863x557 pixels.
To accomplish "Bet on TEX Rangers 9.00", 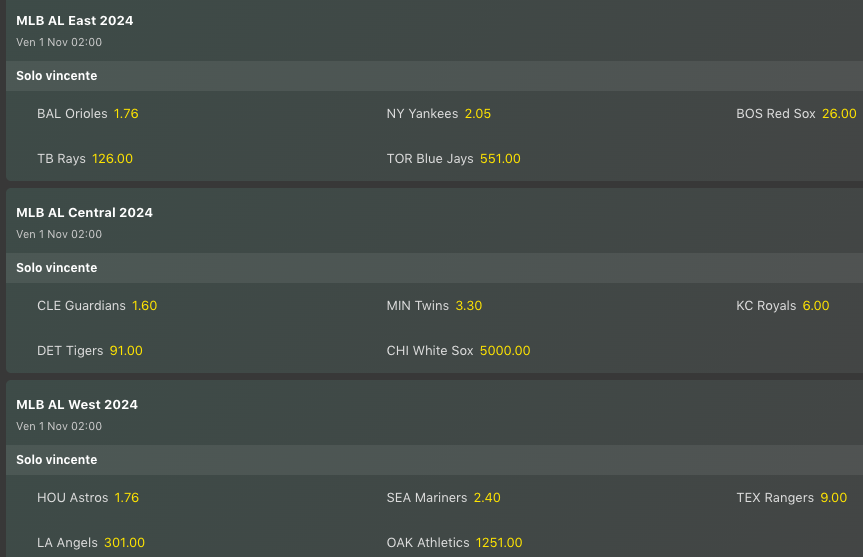I will [833, 498].
